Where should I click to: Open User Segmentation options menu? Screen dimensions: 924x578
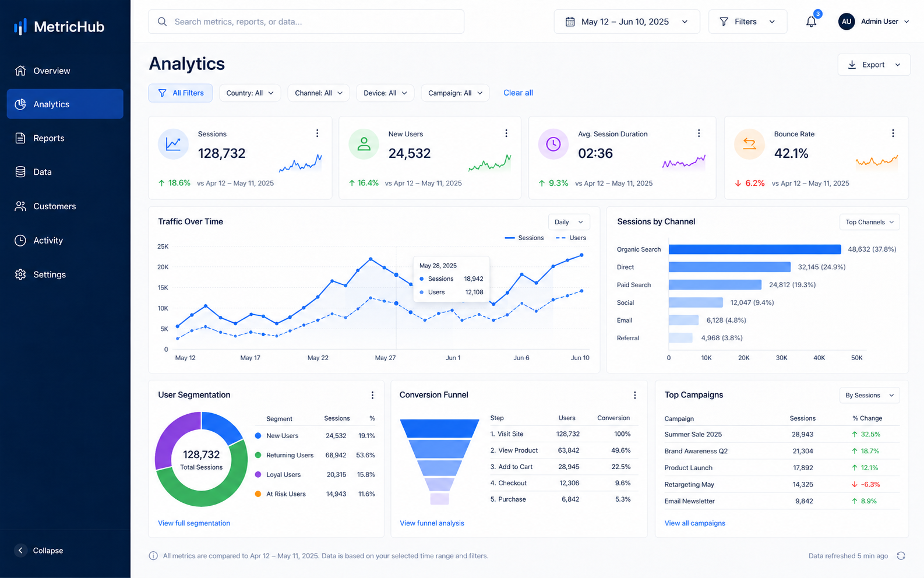372,395
